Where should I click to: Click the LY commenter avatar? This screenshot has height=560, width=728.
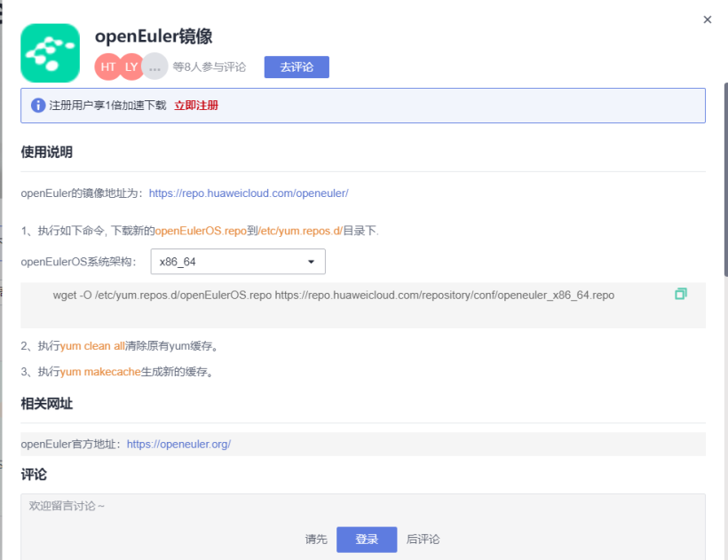pos(131,67)
